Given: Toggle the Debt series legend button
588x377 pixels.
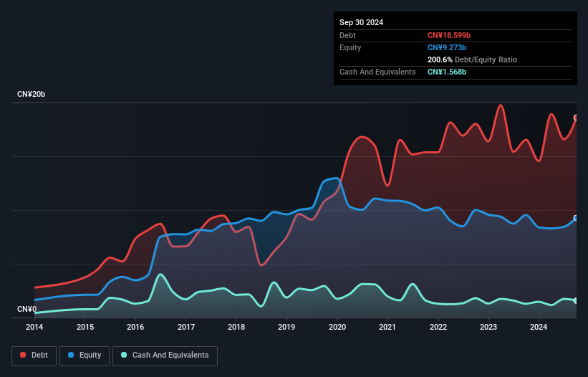Looking at the screenshot, I should point(34,355).
